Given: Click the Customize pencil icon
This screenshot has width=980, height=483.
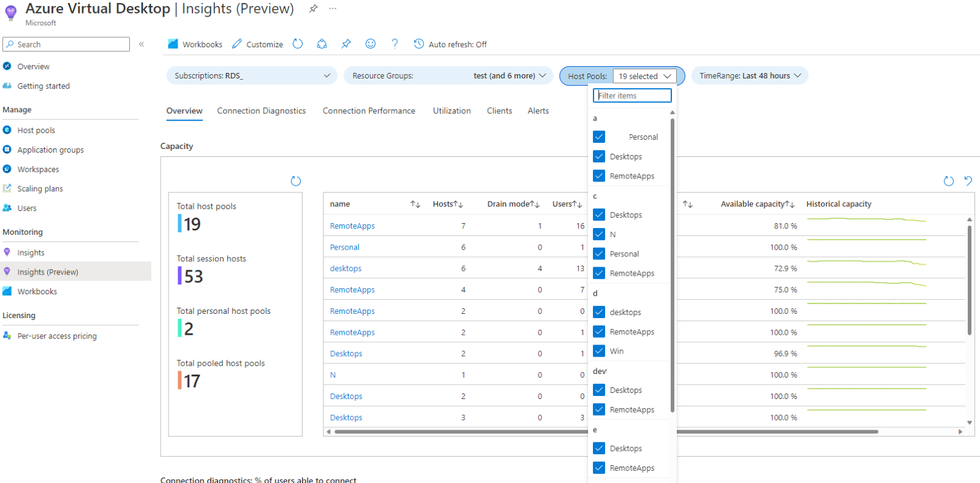Looking at the screenshot, I should [x=237, y=44].
